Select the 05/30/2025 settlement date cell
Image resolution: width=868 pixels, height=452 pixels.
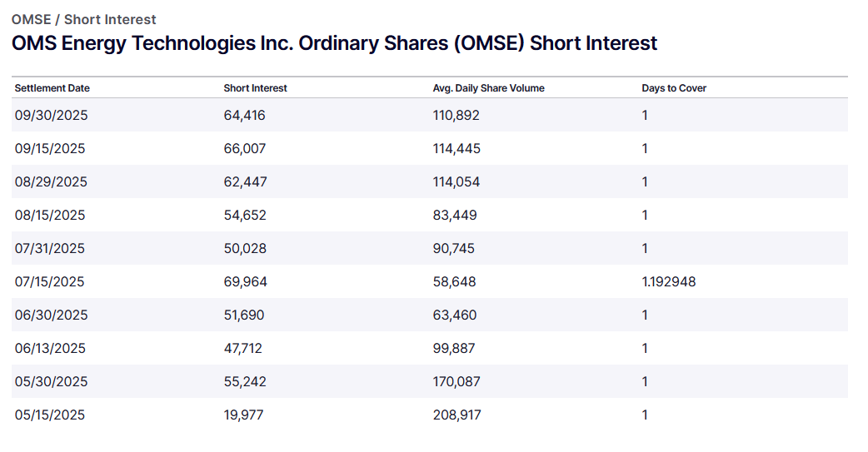click(51, 382)
